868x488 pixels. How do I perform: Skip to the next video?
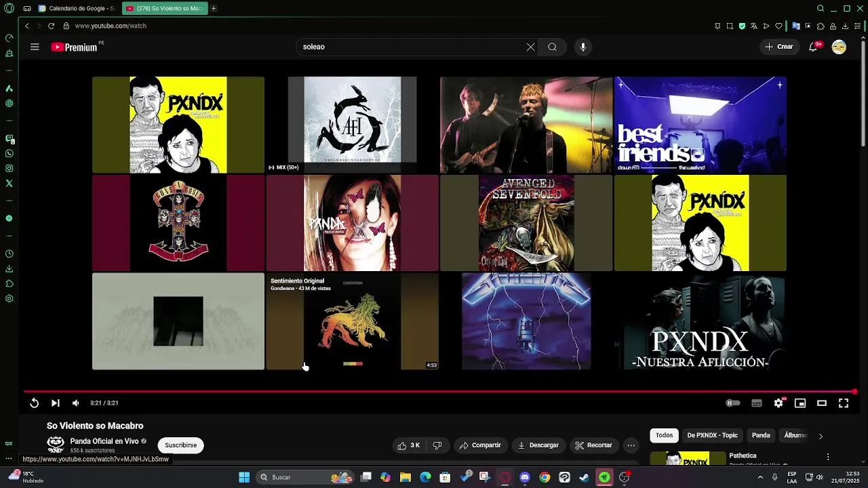coord(55,403)
